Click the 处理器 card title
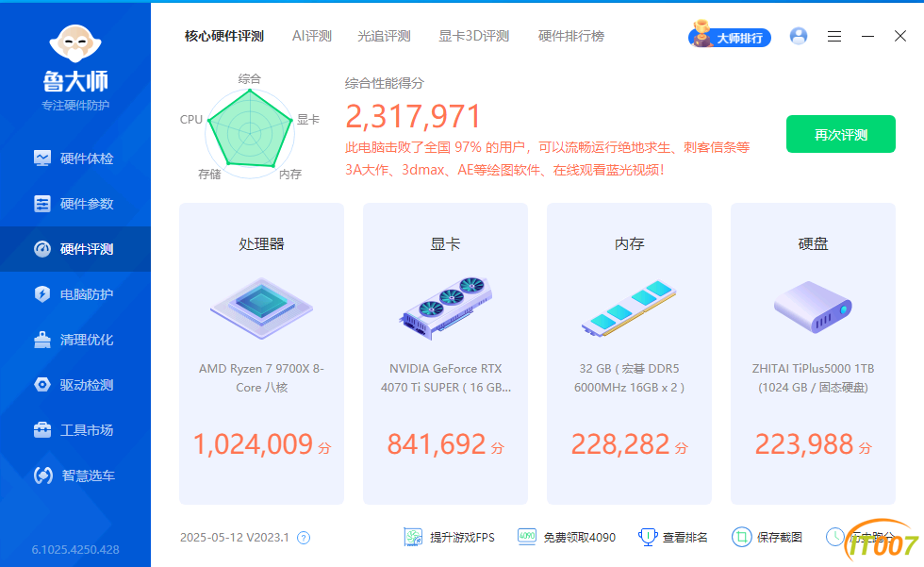Screen dimensions: 924x567 [262, 244]
